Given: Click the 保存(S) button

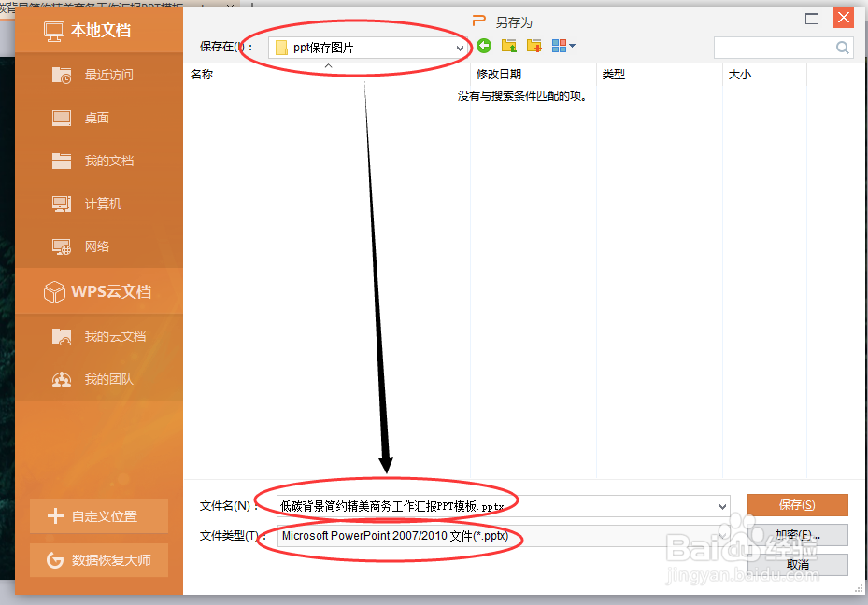Looking at the screenshot, I should 797,504.
